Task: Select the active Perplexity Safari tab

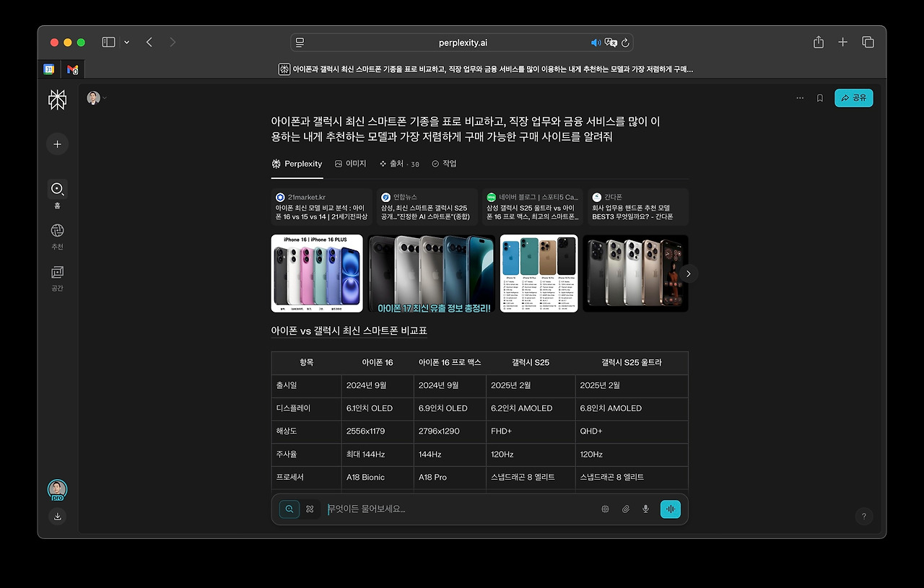Action: [x=485, y=69]
